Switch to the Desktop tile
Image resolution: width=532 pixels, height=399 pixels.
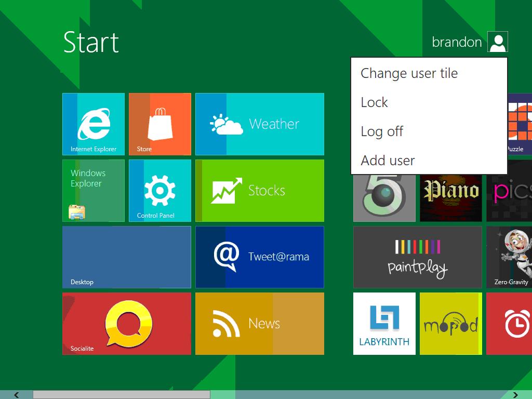(126, 257)
